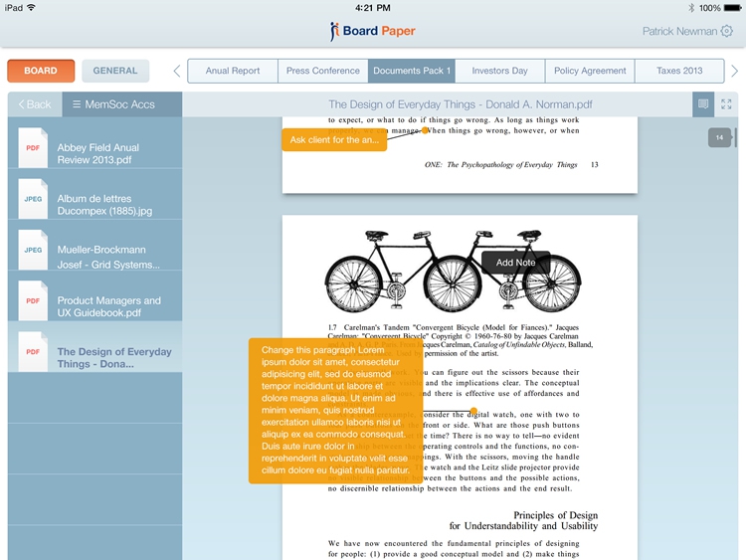Open the Investors Day tab
The height and width of the screenshot is (560, 746).
(x=500, y=71)
